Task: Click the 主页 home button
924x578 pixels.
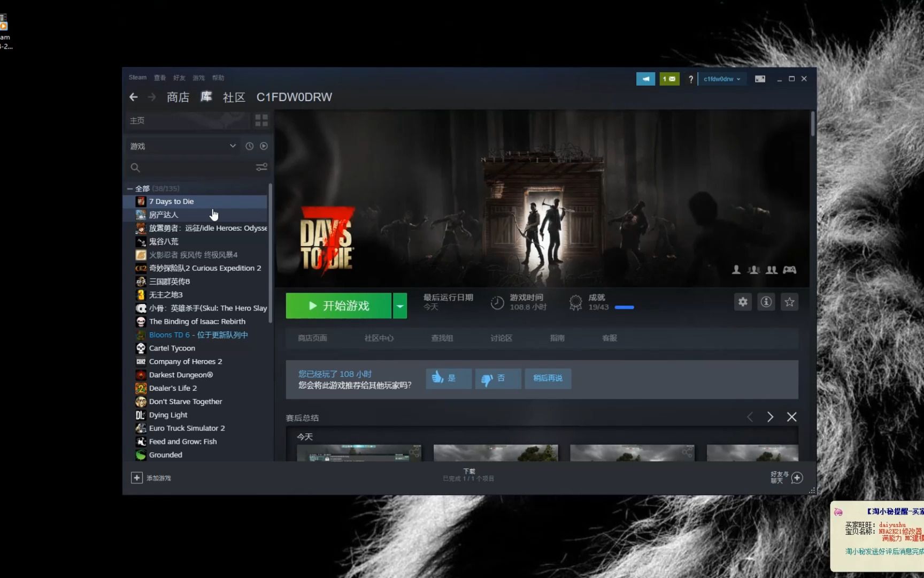Action: click(188, 120)
